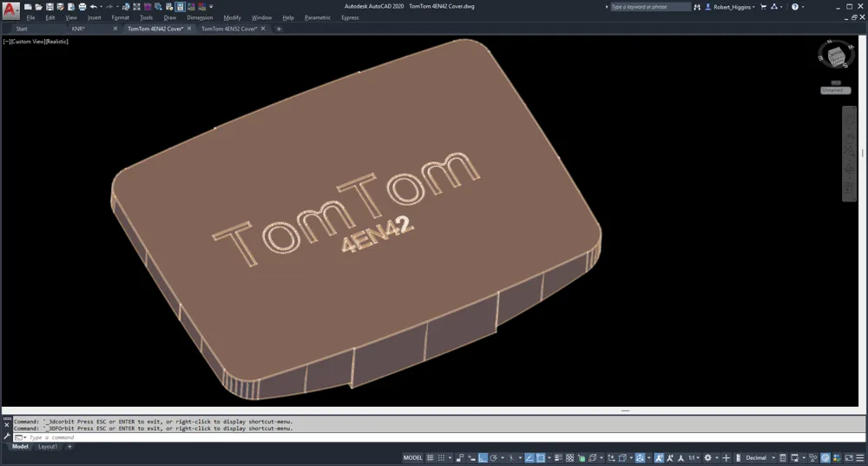Viewport: 868px width, 466px height.
Task: Add a new layout with plus button
Action: (69, 447)
